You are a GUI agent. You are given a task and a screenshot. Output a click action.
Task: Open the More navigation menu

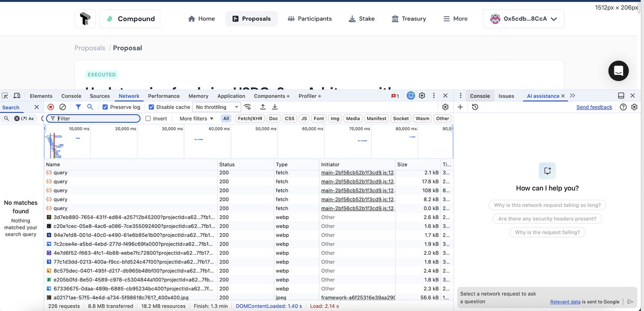tap(455, 19)
